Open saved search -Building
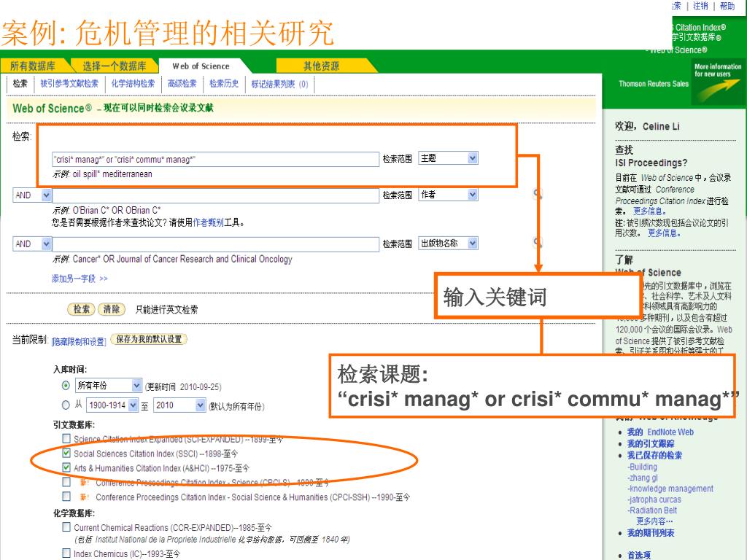Image resolution: width=747 pixels, height=560 pixels. (642, 467)
